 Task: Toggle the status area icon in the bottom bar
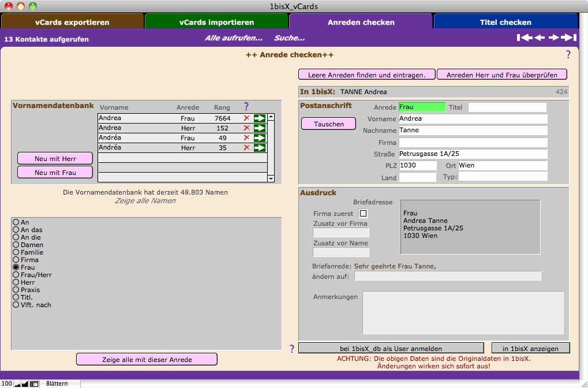click(34, 383)
